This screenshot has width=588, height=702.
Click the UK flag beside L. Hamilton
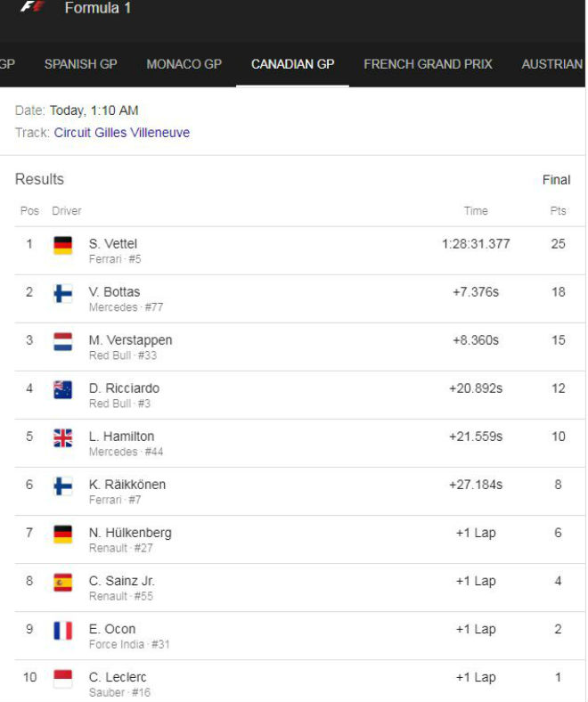click(x=62, y=437)
